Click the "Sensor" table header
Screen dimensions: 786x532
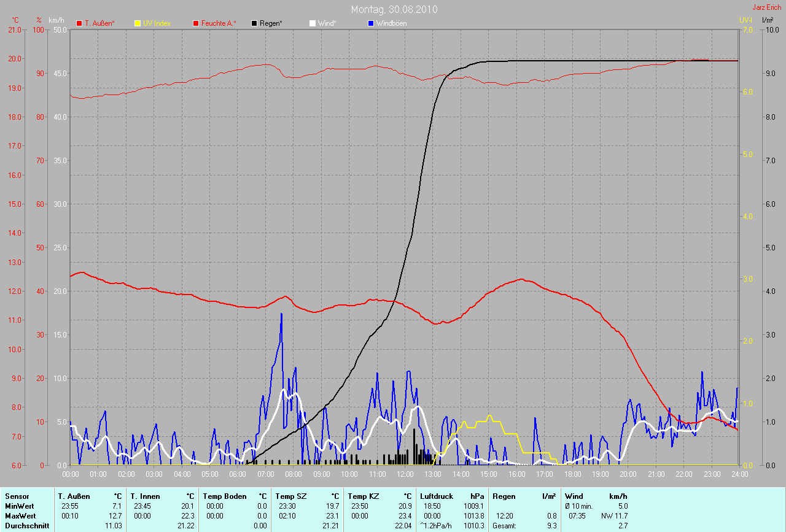pos(16,496)
